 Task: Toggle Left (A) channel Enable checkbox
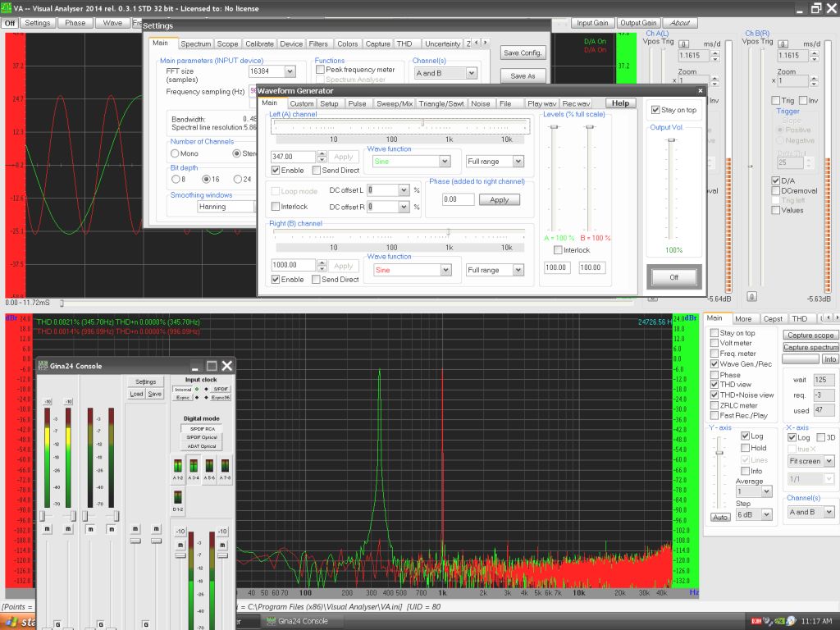[276, 171]
